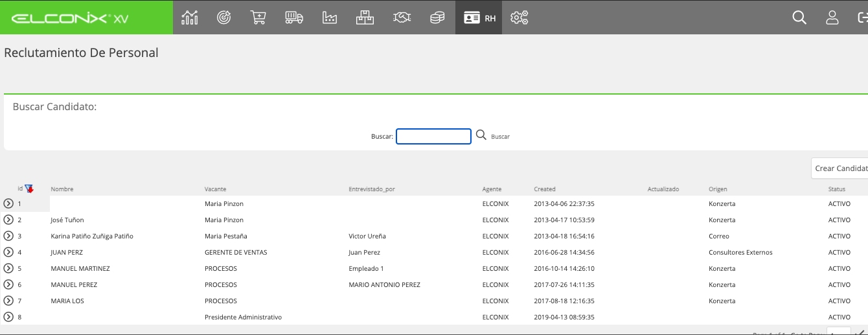
Task: Click the Presidente Administrativo vacancy cell
Action: point(243,318)
